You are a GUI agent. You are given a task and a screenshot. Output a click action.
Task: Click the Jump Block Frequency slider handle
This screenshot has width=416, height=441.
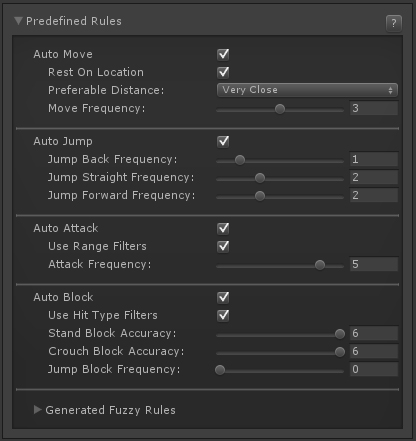tap(220, 370)
